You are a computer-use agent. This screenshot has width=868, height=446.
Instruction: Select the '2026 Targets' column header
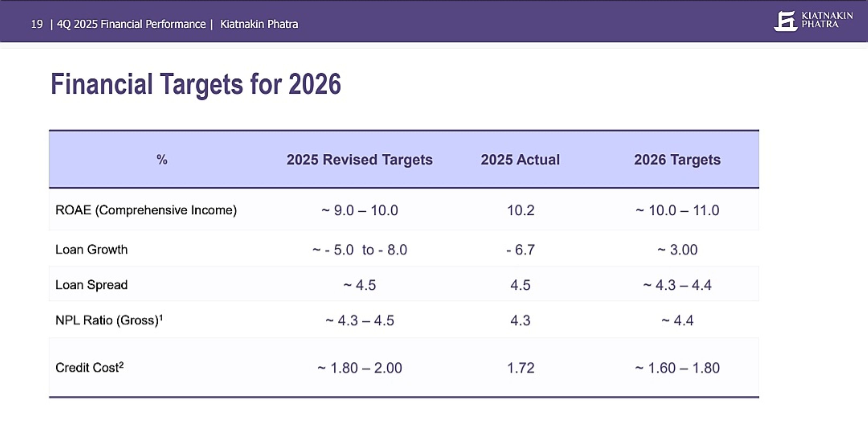pyautogui.click(x=677, y=160)
